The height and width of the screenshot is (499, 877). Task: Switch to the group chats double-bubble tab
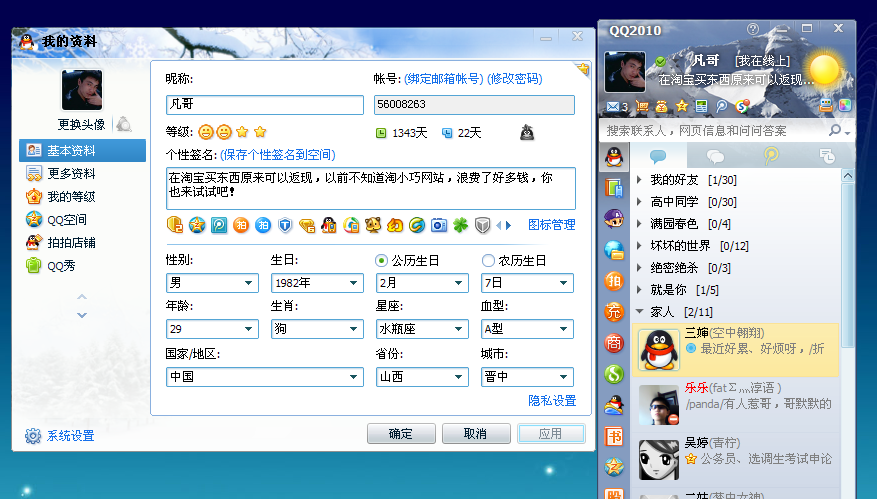tap(715, 156)
